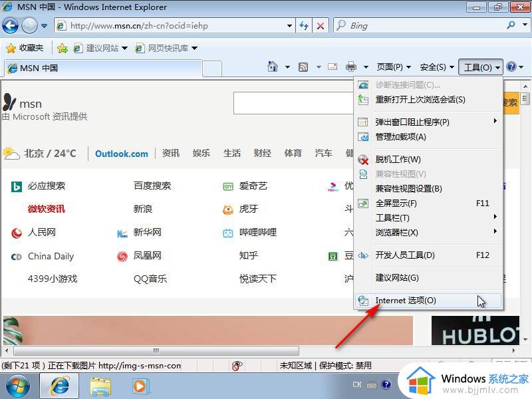The image size is (532, 399).
Task: Select 脱机工作(W) menu item
Action: 428,159
